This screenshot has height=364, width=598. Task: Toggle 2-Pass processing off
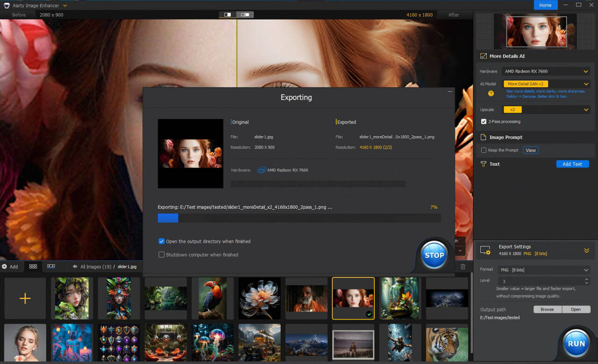point(483,121)
